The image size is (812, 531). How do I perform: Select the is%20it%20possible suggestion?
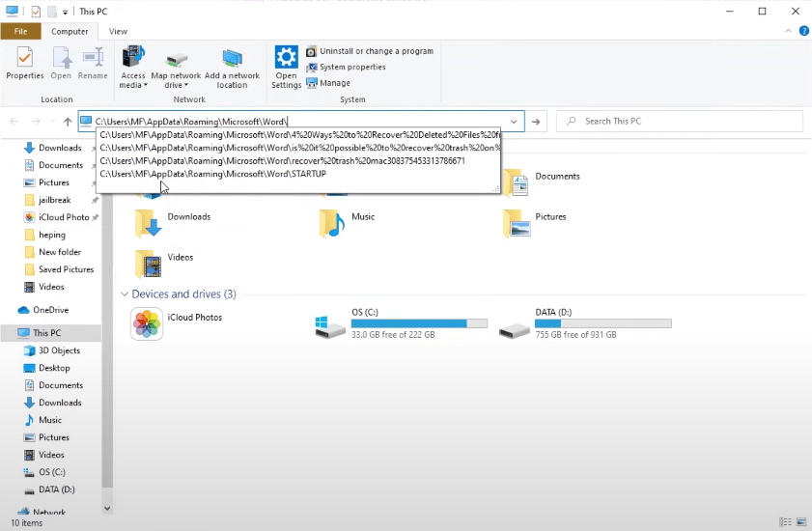(298, 148)
